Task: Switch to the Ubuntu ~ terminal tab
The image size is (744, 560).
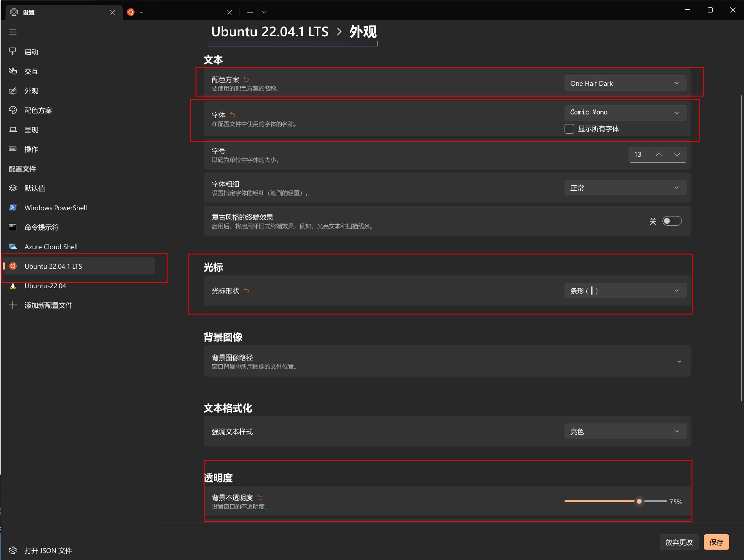Action: 181,12
